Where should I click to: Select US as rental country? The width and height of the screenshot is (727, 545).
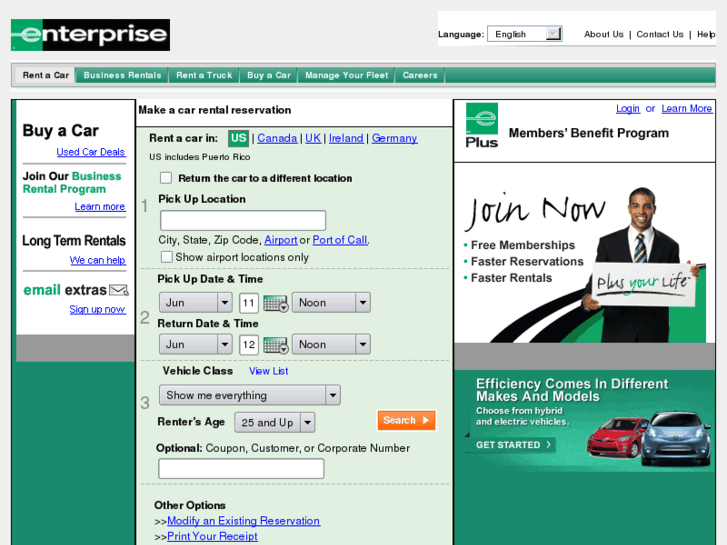pyautogui.click(x=238, y=138)
